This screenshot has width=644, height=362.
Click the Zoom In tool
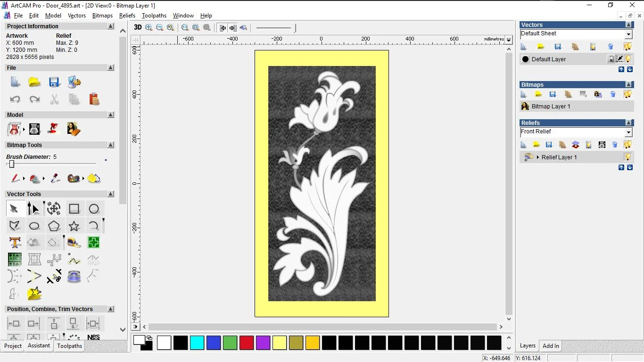[x=149, y=27]
